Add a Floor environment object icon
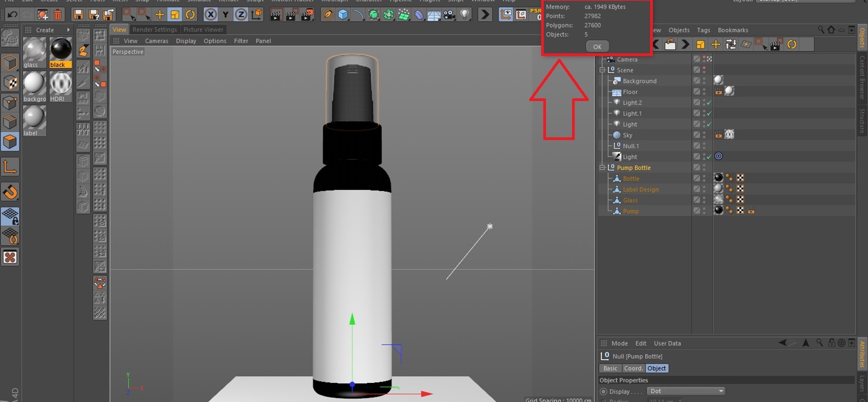Image resolution: width=868 pixels, height=402 pixels. click(x=434, y=14)
